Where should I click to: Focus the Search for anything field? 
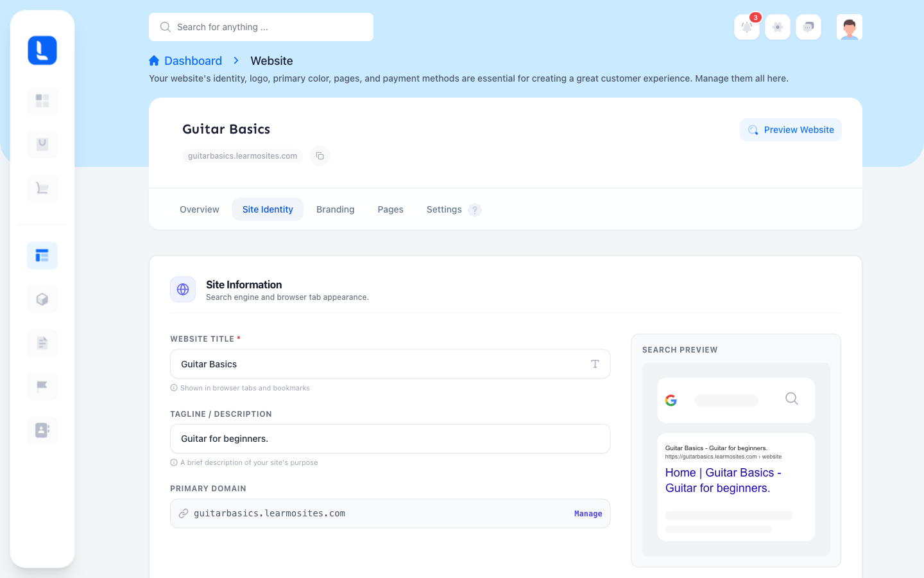pyautogui.click(x=261, y=27)
